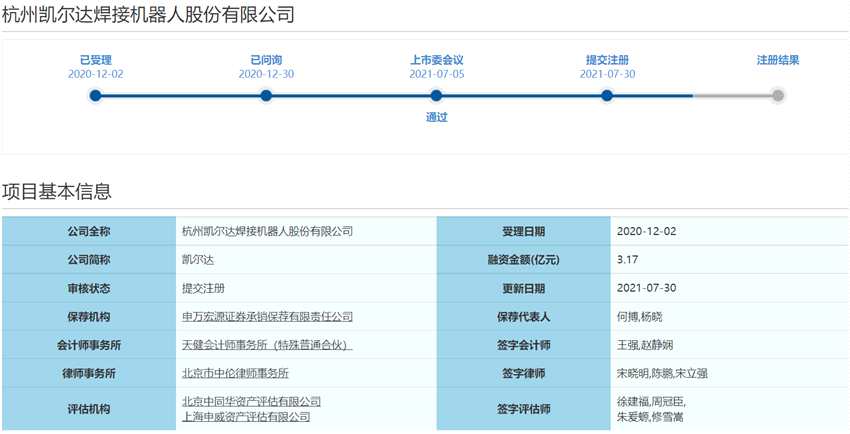
Task: Click the 会计师事务所 header cell
Action: click(x=89, y=345)
